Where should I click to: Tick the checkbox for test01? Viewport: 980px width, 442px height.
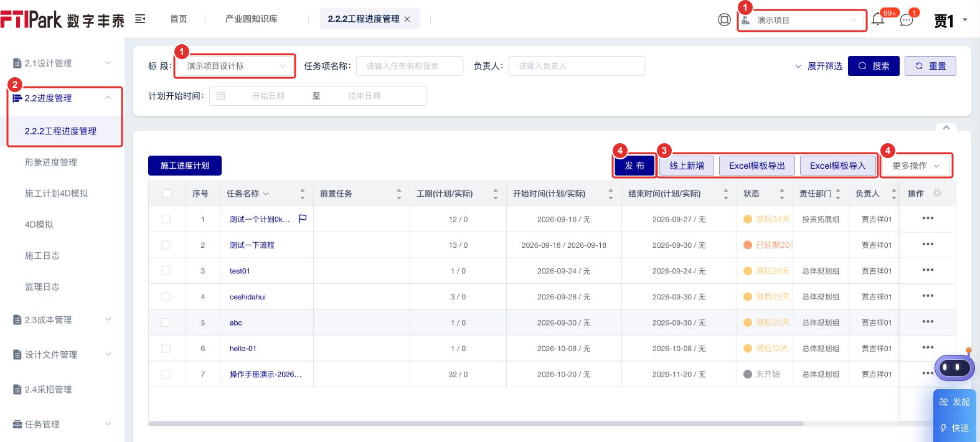tap(166, 271)
